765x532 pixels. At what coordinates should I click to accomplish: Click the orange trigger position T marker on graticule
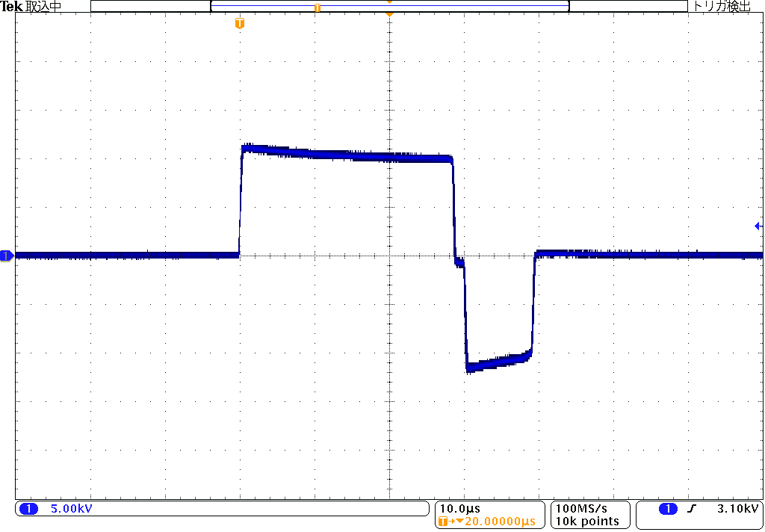tap(239, 24)
